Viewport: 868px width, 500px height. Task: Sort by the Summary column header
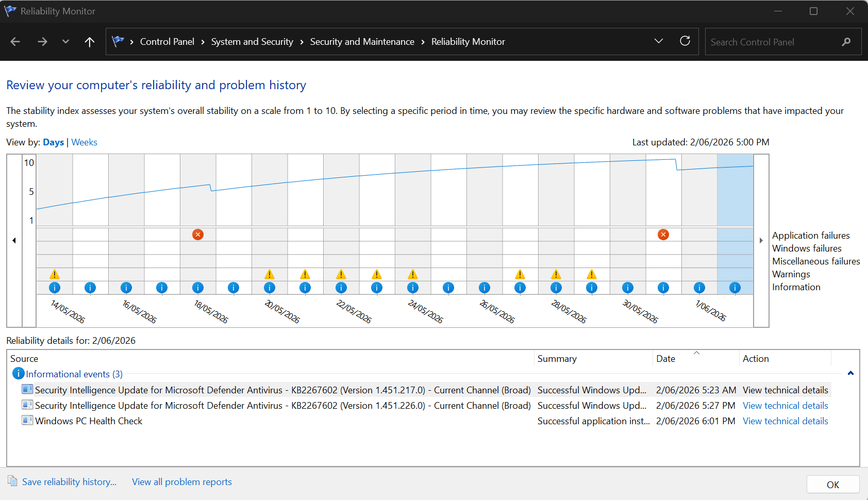593,359
